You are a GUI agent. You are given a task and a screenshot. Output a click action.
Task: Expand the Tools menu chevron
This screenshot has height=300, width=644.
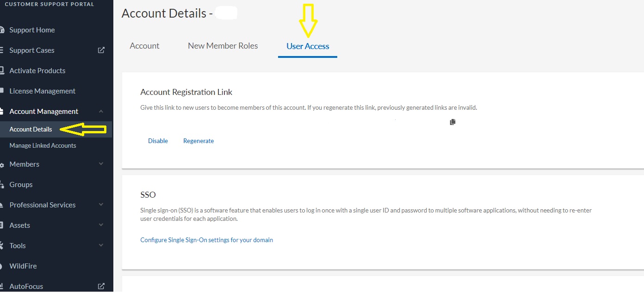[x=101, y=245]
